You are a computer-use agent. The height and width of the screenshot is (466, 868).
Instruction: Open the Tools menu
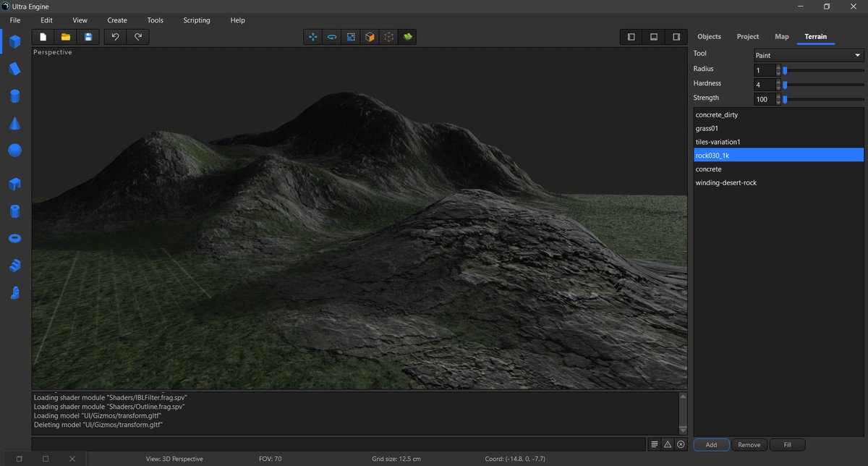155,20
